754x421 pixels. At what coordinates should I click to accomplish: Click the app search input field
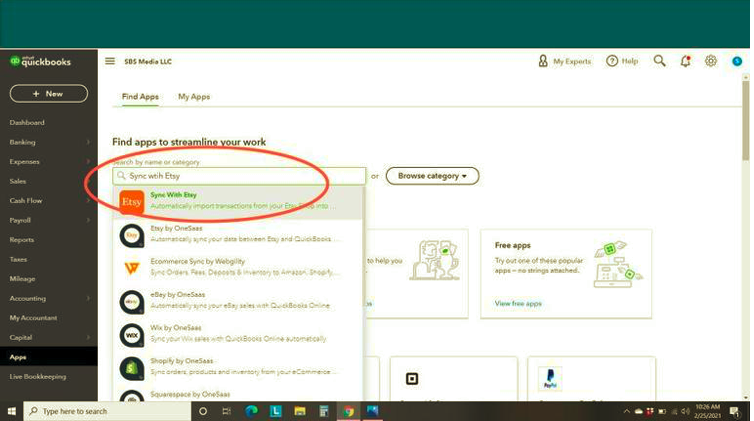coord(239,176)
